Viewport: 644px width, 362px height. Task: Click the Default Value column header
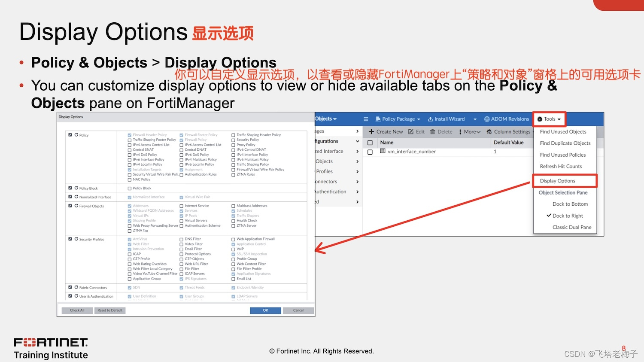508,143
